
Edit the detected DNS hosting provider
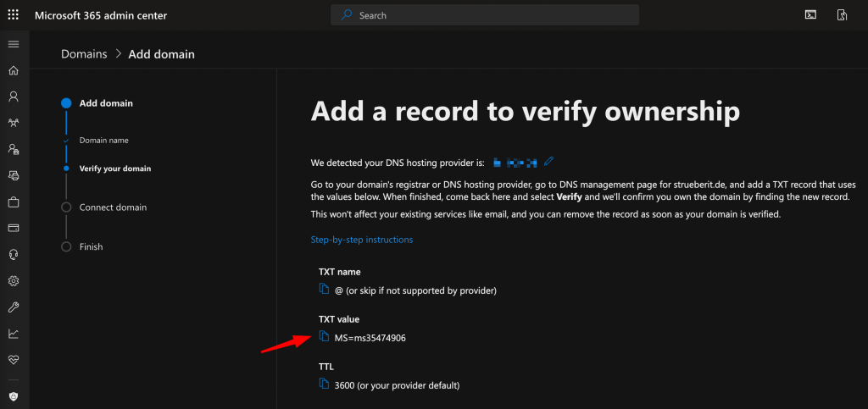point(549,160)
